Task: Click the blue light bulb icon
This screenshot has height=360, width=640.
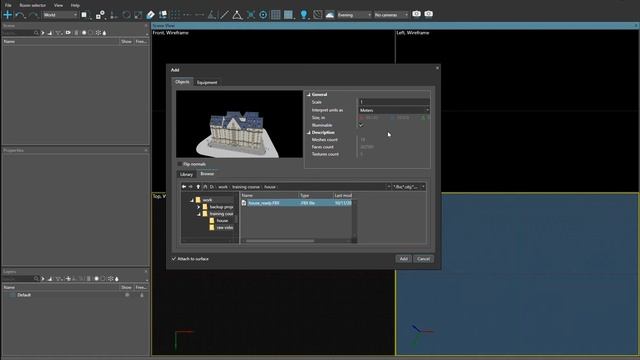Action: (304, 15)
